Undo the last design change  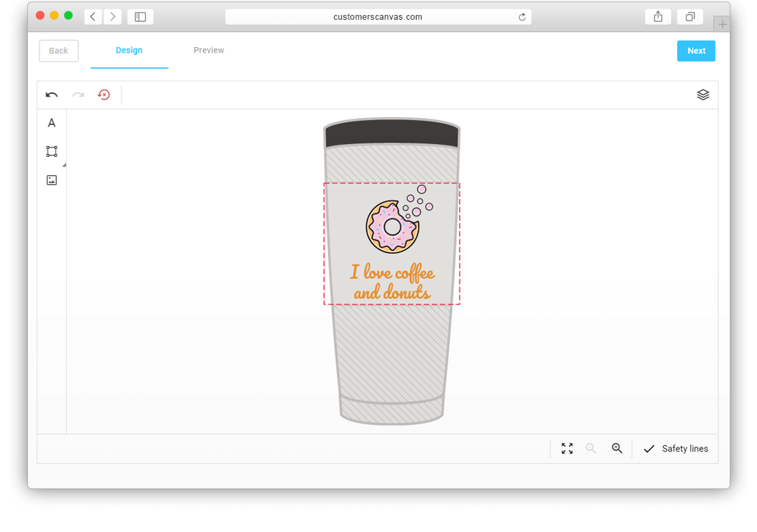click(51, 95)
